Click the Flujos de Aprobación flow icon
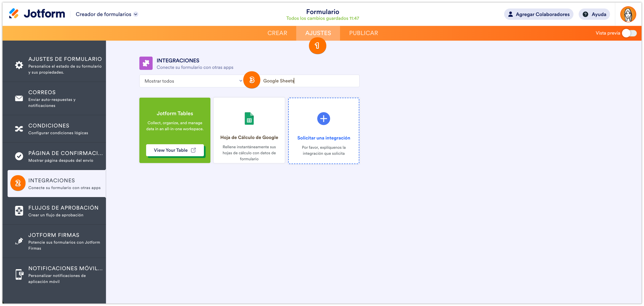The height and width of the screenshot is (306, 644). 19,211
